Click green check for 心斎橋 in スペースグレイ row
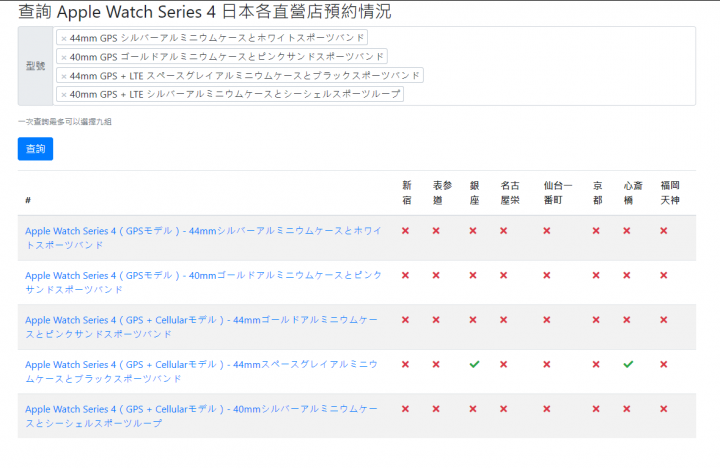 coord(628,364)
